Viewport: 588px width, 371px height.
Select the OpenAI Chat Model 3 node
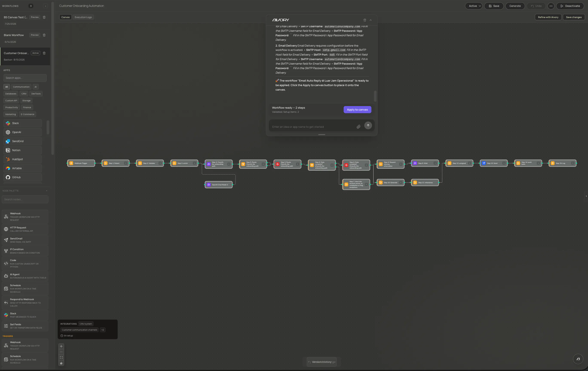pos(219,185)
